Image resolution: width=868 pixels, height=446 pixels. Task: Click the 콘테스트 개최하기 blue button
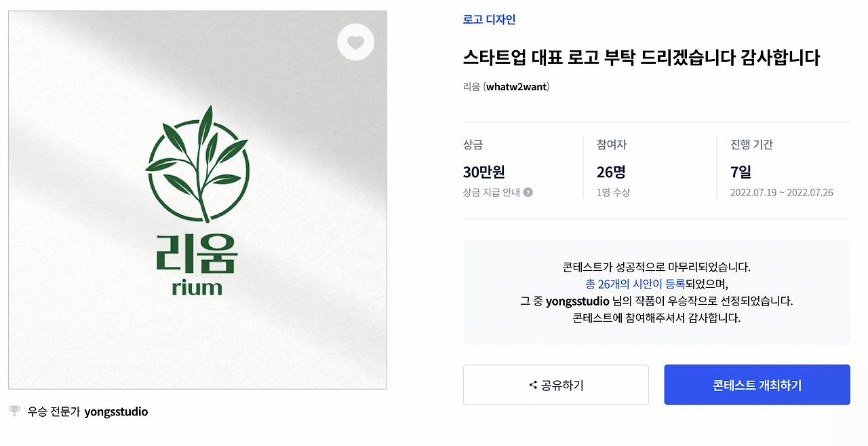pos(756,384)
